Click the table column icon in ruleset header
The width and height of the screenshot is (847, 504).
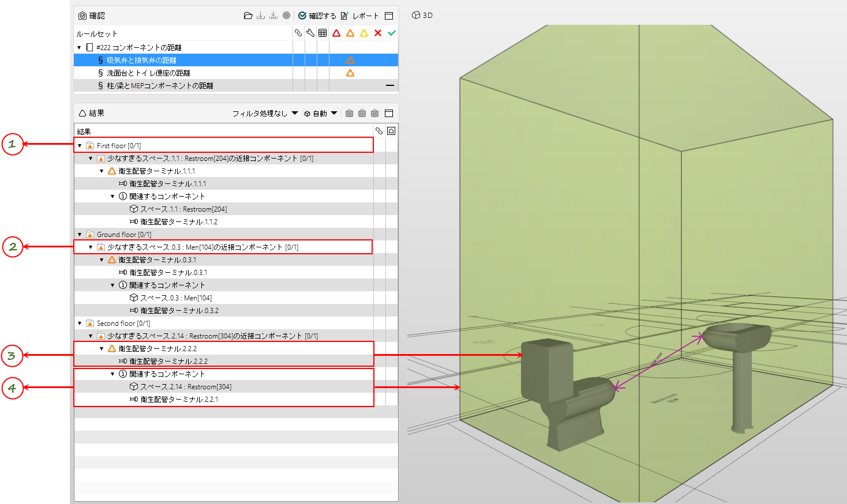tap(323, 33)
